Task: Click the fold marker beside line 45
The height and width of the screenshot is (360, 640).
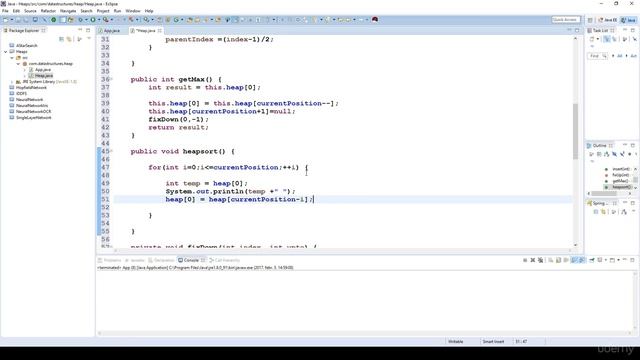Action: tap(111, 151)
